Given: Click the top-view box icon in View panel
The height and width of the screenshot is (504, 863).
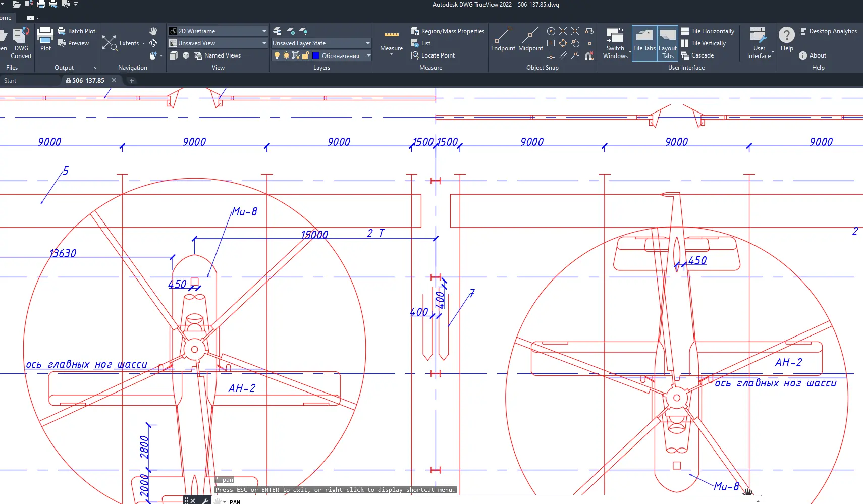Looking at the screenshot, I should (x=173, y=55).
